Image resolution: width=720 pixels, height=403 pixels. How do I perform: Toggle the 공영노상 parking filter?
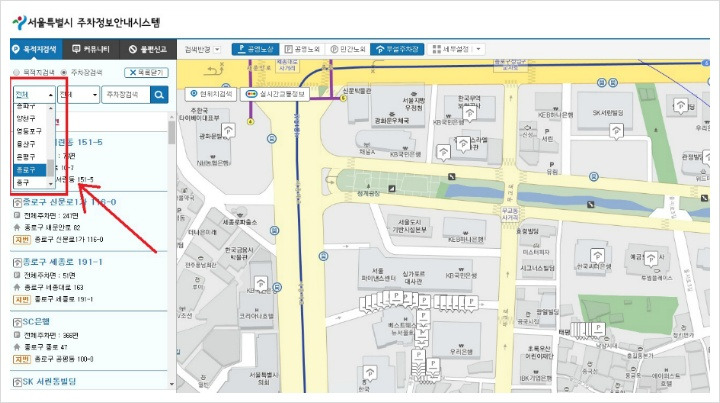[255, 49]
